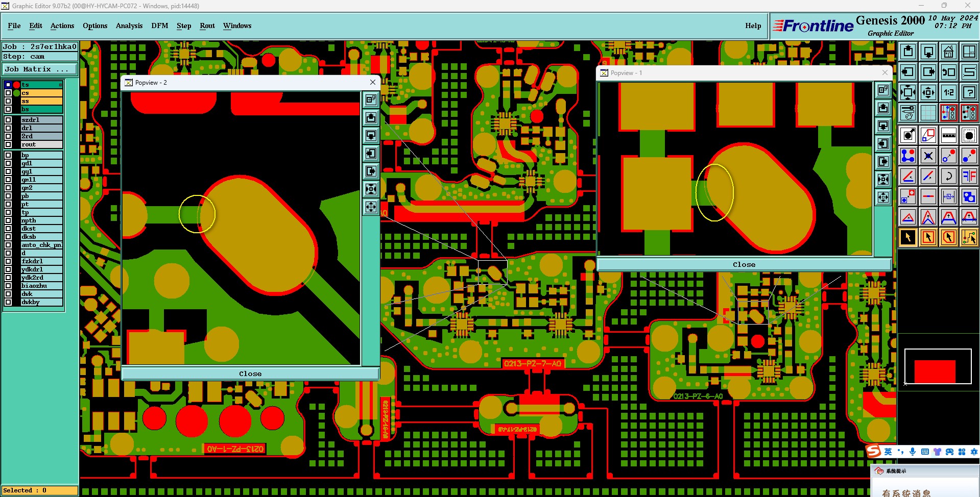This screenshot has height=497, width=980.
Task: Click the delete feature X icon
Action: pyautogui.click(x=928, y=156)
